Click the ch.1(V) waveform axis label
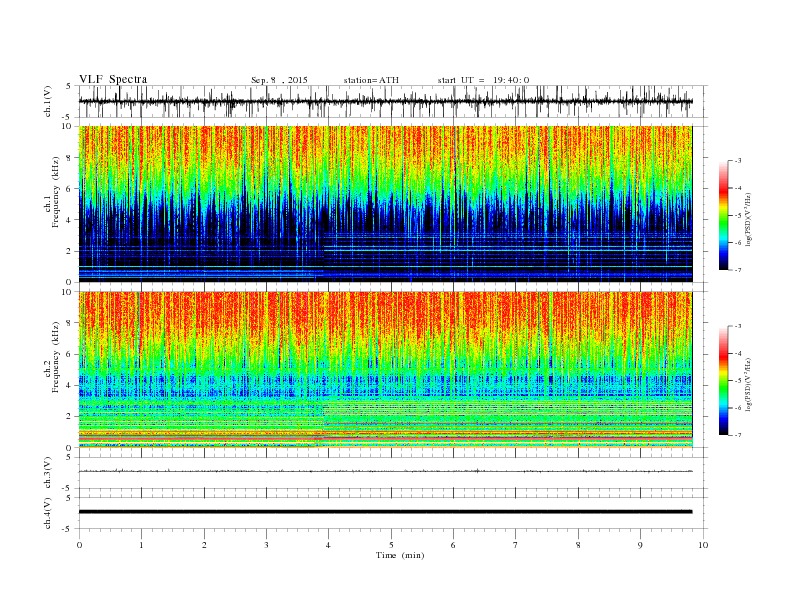Viewport: 792px width, 612px height. [x=48, y=101]
